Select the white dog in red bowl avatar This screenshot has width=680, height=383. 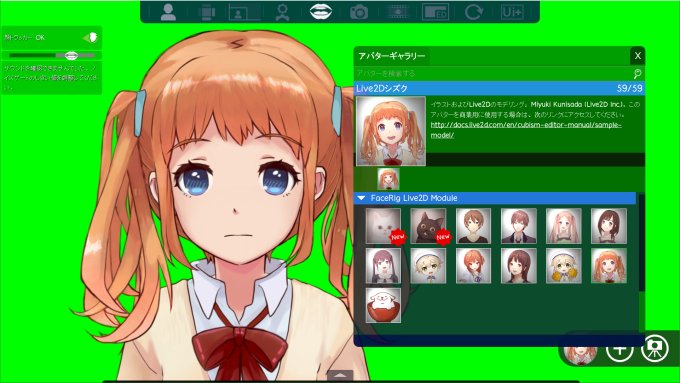coord(383,305)
